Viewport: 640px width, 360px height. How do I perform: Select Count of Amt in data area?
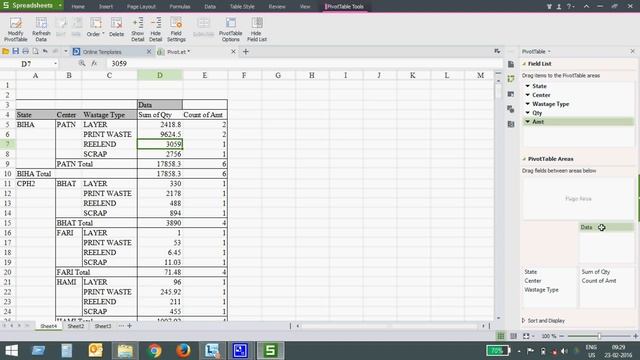[599, 281]
